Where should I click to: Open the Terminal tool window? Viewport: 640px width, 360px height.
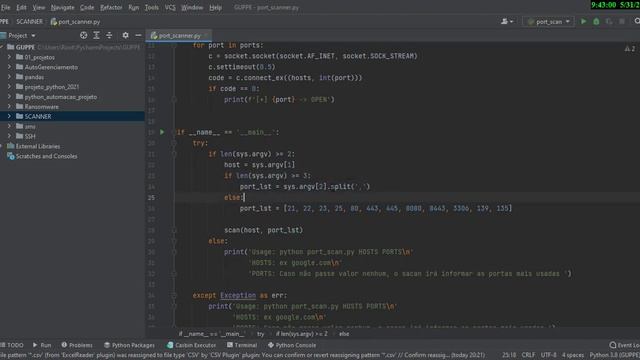click(x=242, y=345)
